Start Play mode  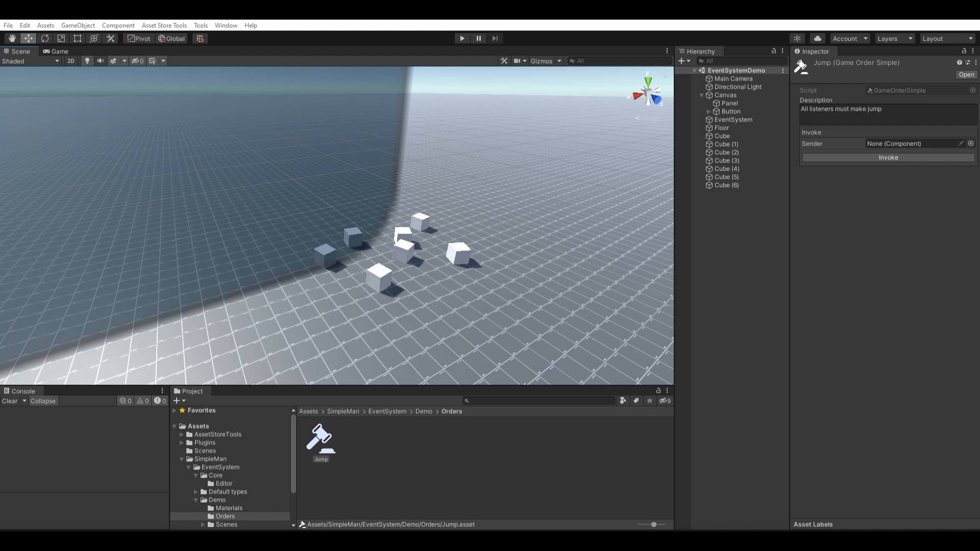click(x=462, y=38)
